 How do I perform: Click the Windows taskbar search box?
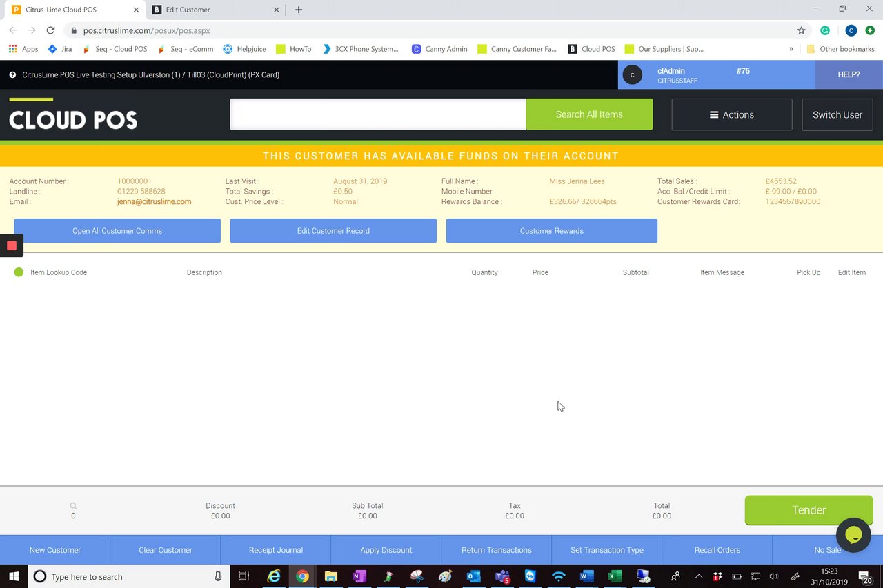click(129, 576)
